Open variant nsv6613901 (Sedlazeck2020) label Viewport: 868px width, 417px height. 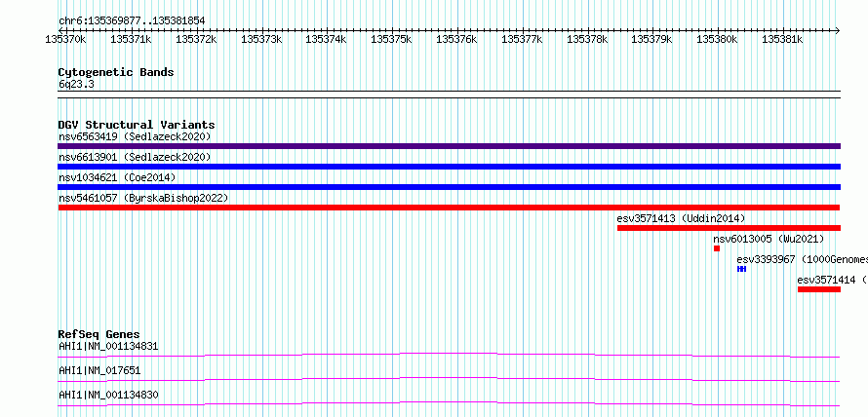135,157
